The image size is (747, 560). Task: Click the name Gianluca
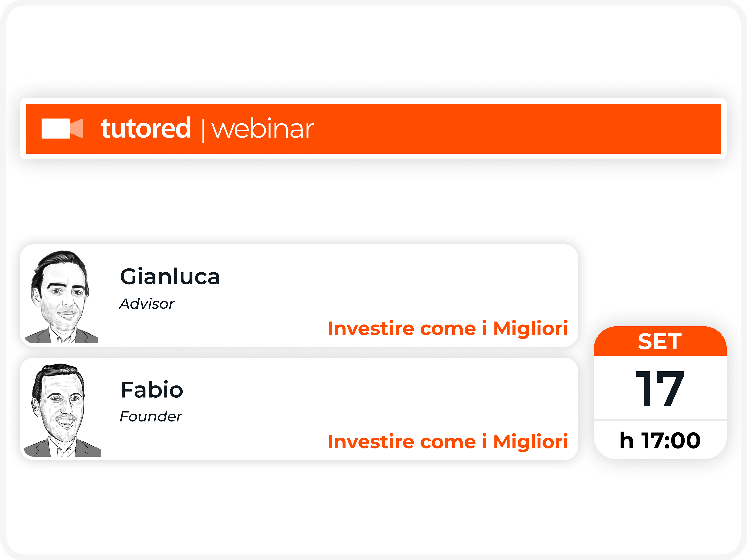coord(170,276)
